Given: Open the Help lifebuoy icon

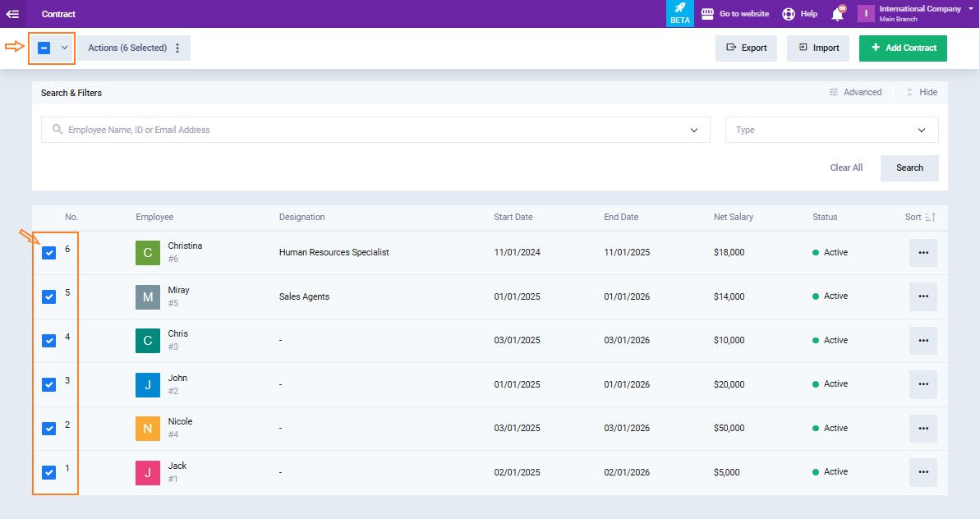Looking at the screenshot, I should (789, 14).
